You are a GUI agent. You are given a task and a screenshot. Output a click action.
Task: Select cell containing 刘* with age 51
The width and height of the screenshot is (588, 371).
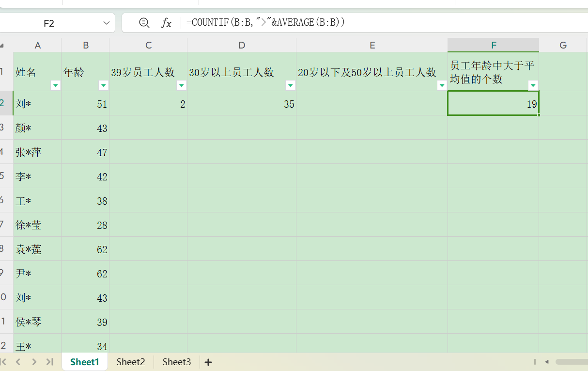point(37,103)
